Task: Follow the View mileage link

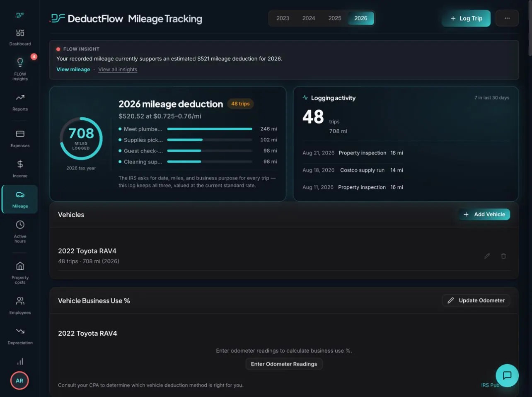Action: 73,70
